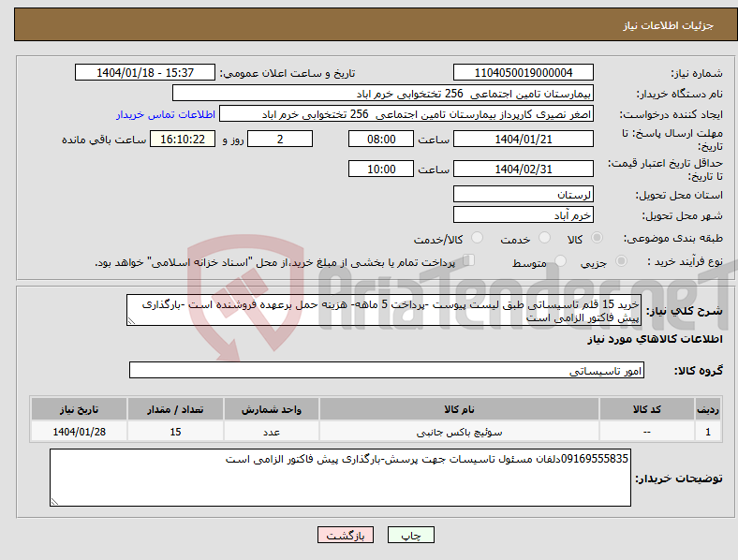The width and height of the screenshot is (738, 560).
Task: Click the resize handle of description box
Action: point(131,321)
